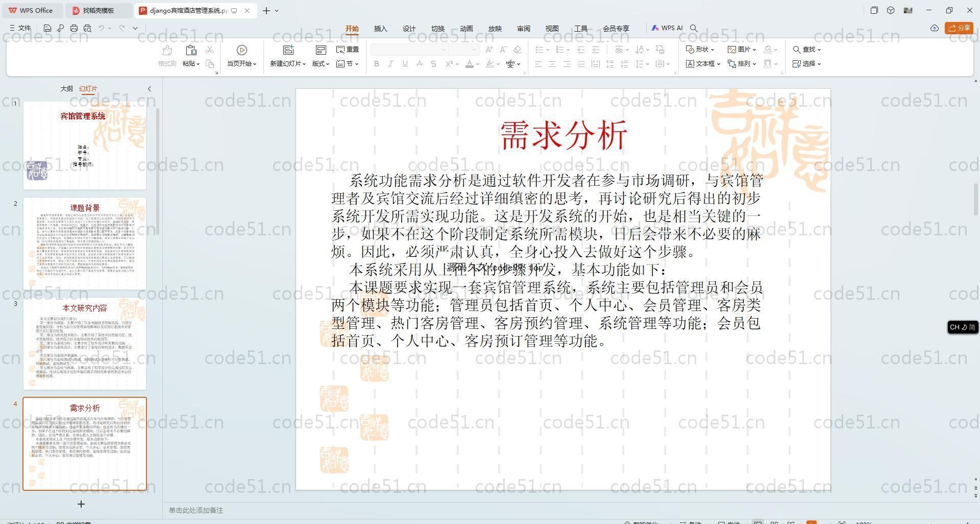
Task: Toggle Italic formatting
Action: pyautogui.click(x=390, y=64)
